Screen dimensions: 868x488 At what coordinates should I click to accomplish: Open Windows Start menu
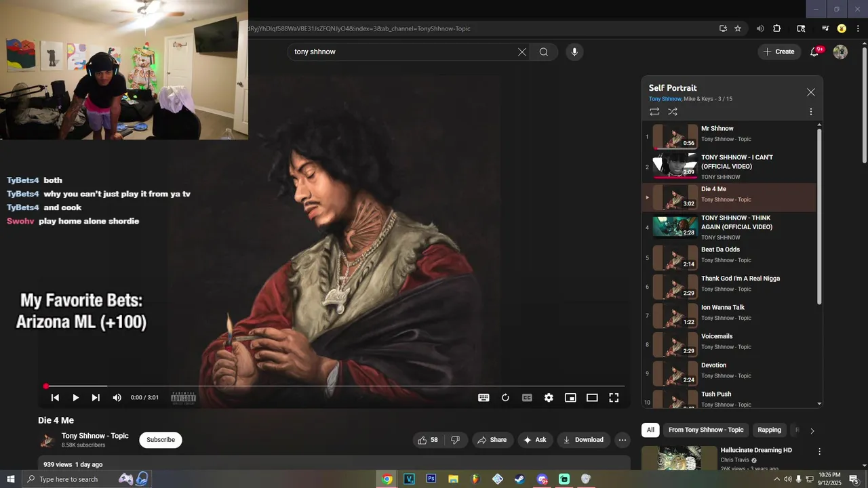point(10,479)
